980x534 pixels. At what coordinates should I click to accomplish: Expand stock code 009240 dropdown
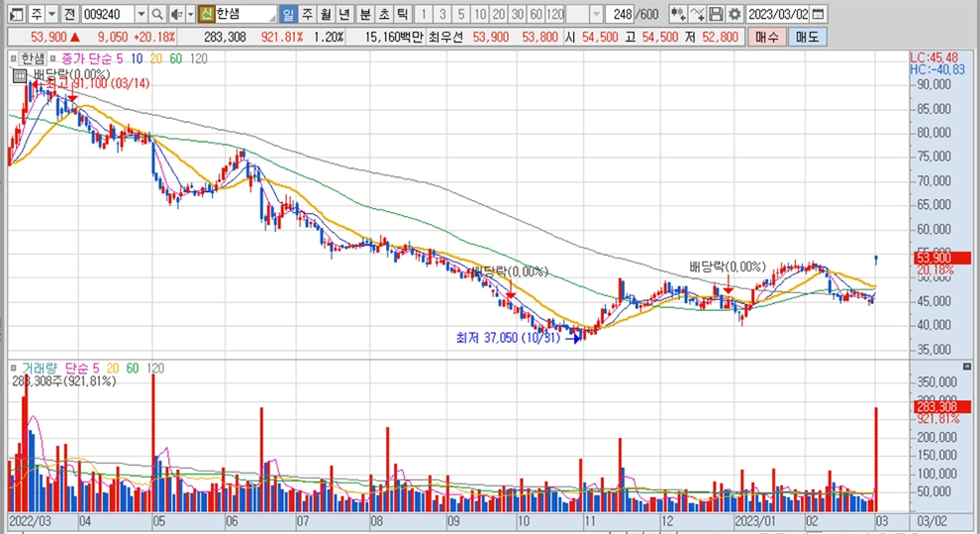(140, 14)
